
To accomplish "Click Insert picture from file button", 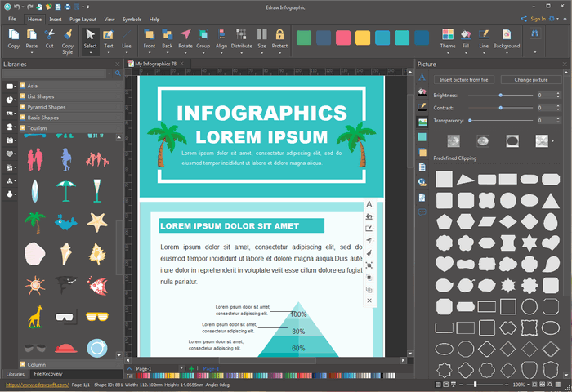I will click(x=463, y=80).
